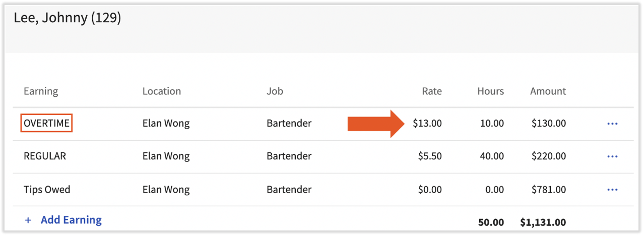Click the Job column header
Screen dimensions: 644x236
275,91
